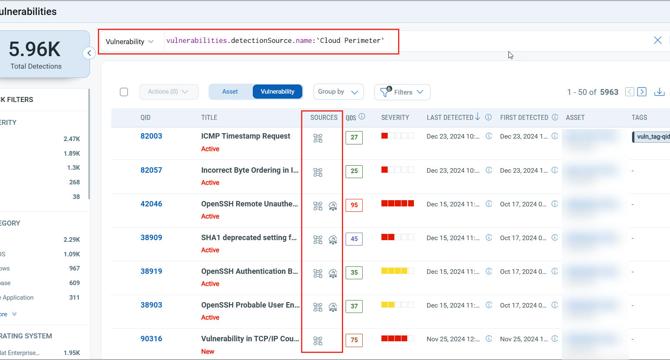
Task: Sort by the SEVERITY column header
Action: pos(395,117)
